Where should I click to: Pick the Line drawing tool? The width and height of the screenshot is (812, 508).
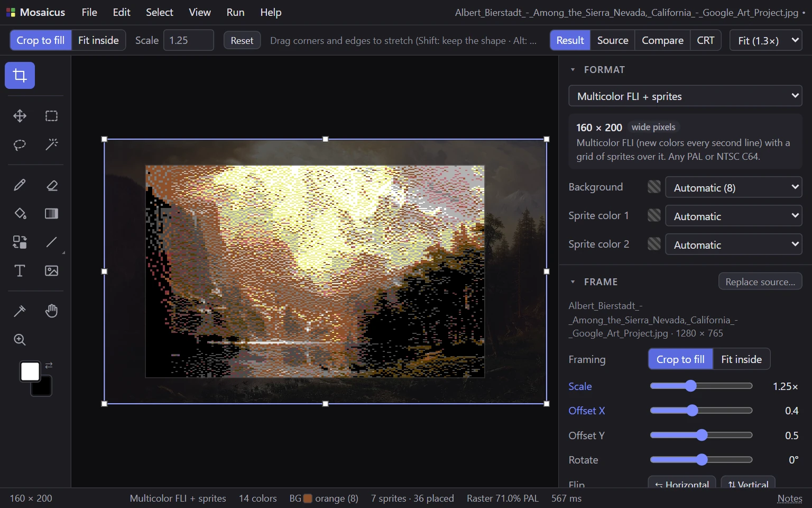point(51,242)
